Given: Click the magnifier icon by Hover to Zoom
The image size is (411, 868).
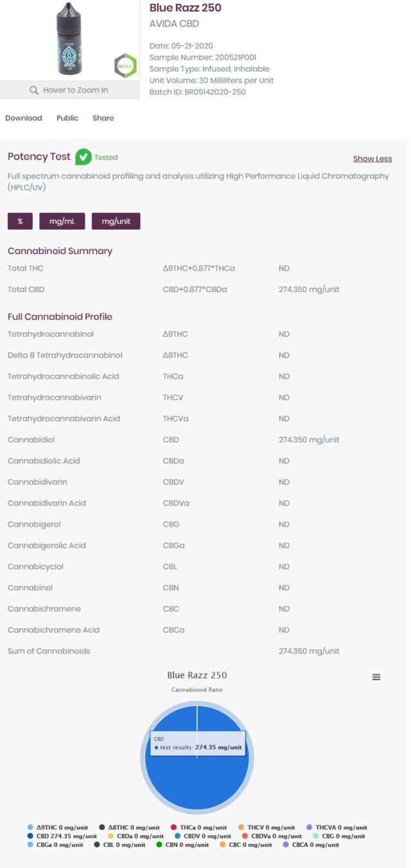Looking at the screenshot, I should pyautogui.click(x=34, y=90).
